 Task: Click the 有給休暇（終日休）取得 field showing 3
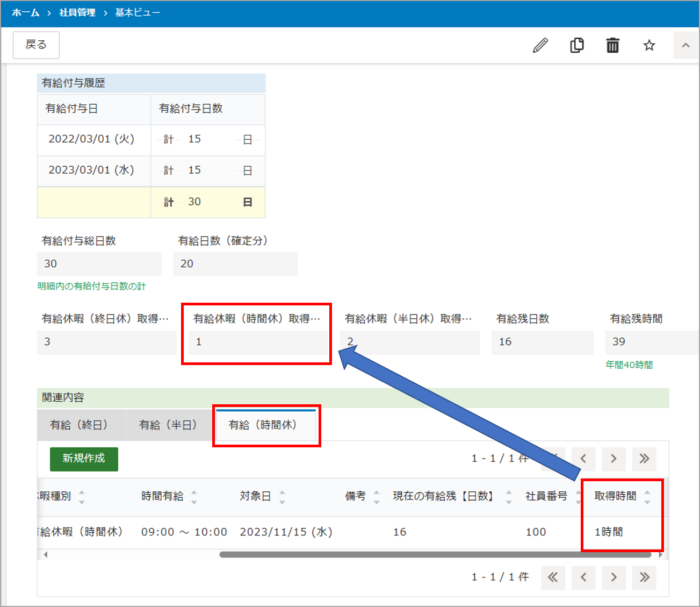[x=107, y=342]
